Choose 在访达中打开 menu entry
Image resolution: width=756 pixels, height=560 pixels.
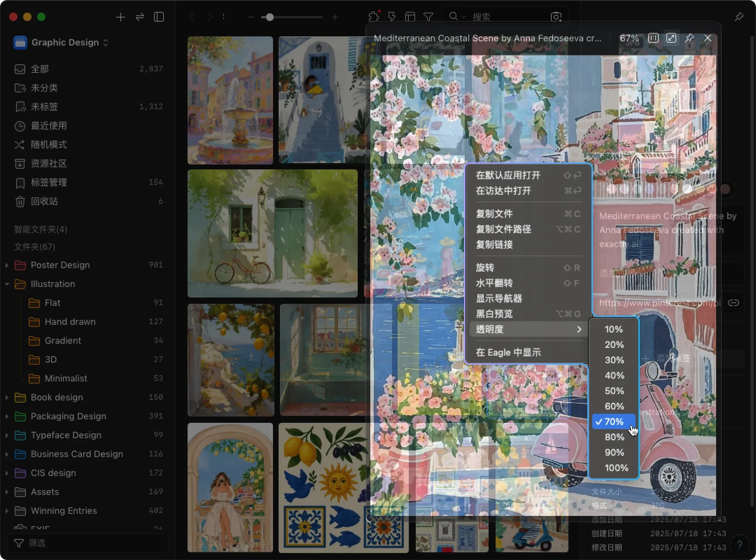(529, 191)
